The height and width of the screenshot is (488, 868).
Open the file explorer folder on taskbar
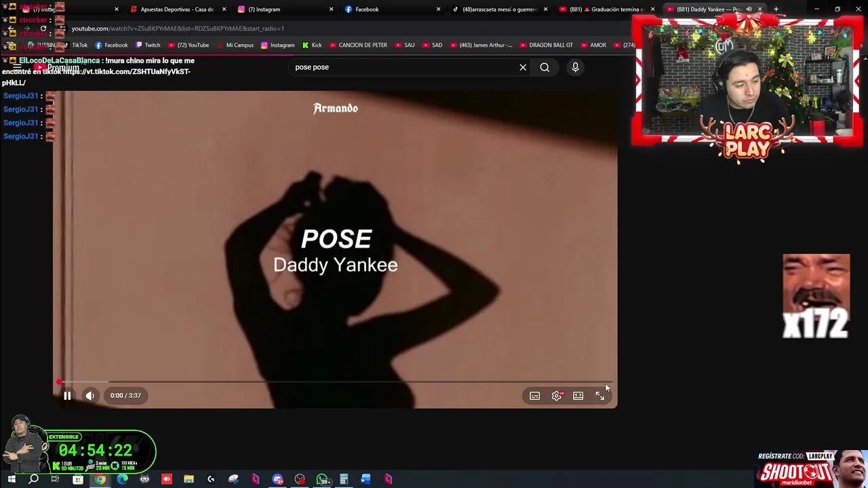click(x=189, y=480)
